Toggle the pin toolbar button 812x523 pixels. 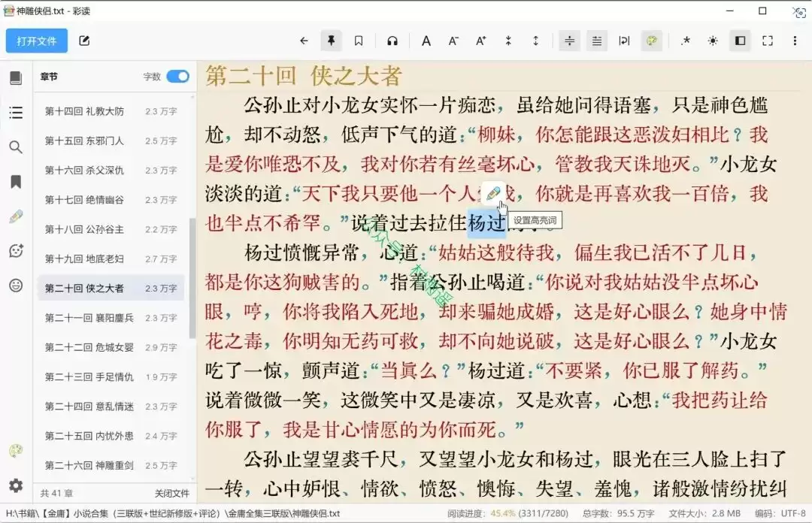click(331, 41)
